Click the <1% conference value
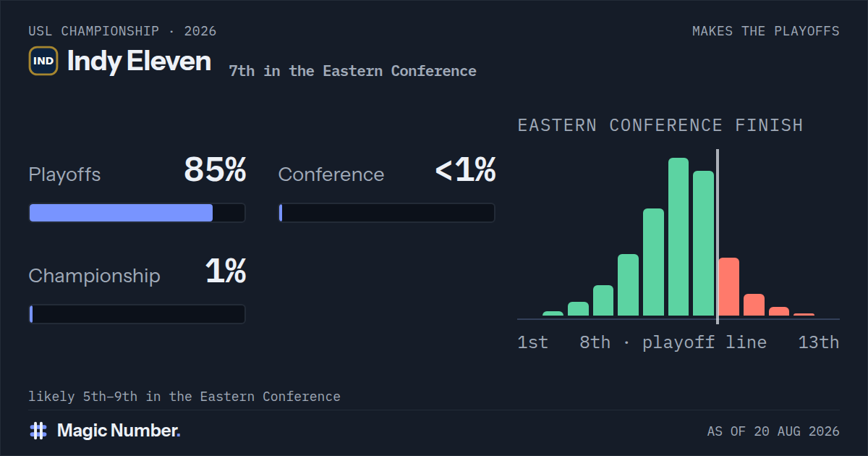This screenshot has width=868, height=456. tap(465, 170)
